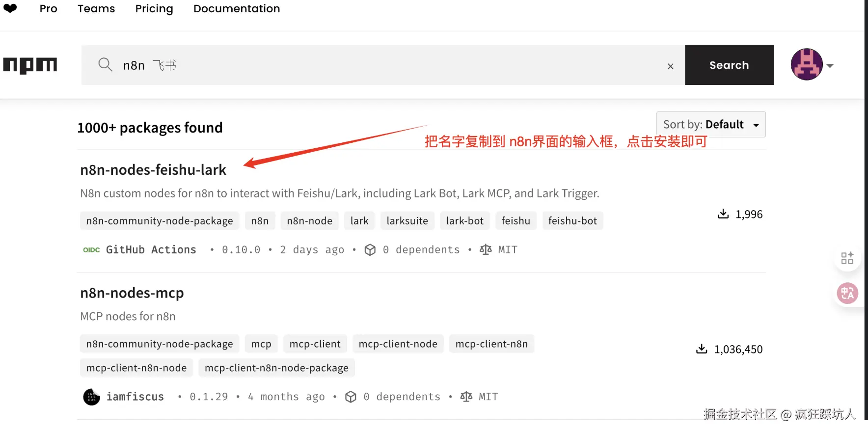
Task: Open the Teams menu item
Action: tap(96, 9)
